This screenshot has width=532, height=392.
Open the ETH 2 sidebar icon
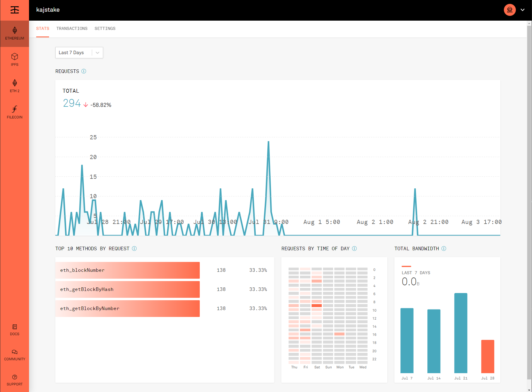15,83
